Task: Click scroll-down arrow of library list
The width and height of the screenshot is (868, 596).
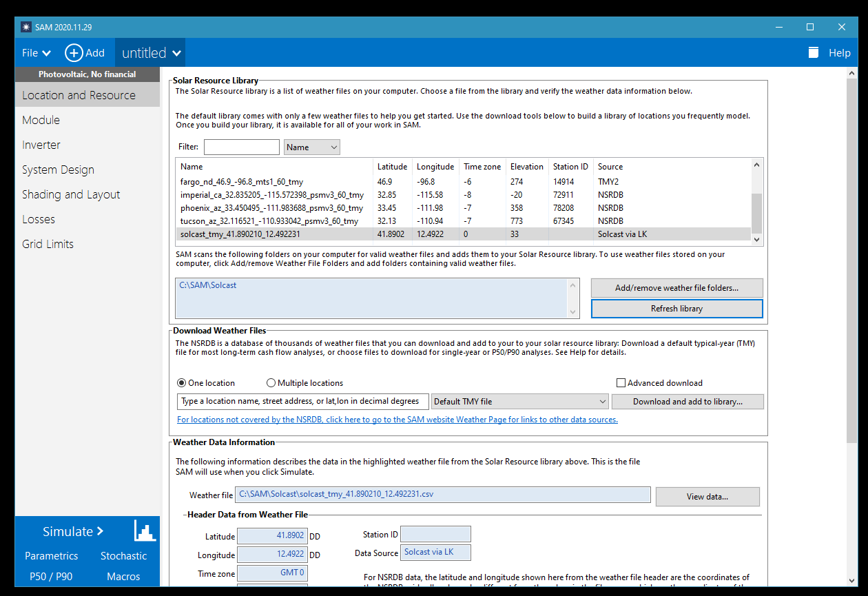Action: coord(756,239)
